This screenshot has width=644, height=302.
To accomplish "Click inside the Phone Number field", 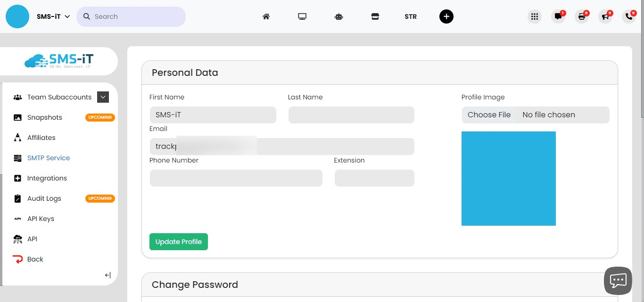I will [236, 178].
